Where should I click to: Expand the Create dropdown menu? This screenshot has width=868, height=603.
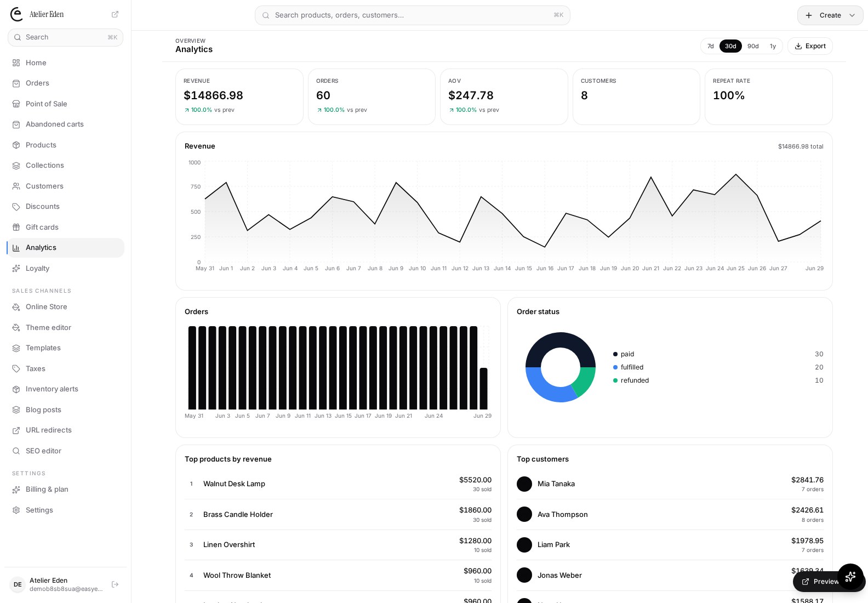[830, 15]
